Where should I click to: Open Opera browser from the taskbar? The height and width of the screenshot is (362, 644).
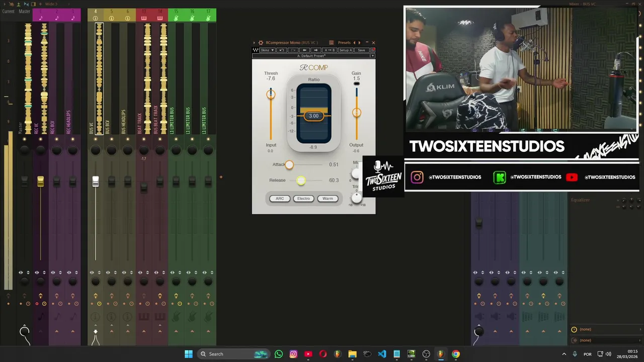tap(323, 354)
